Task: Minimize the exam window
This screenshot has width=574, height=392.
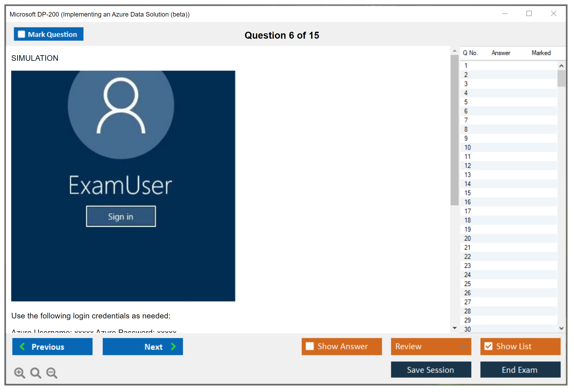Action: (x=505, y=14)
